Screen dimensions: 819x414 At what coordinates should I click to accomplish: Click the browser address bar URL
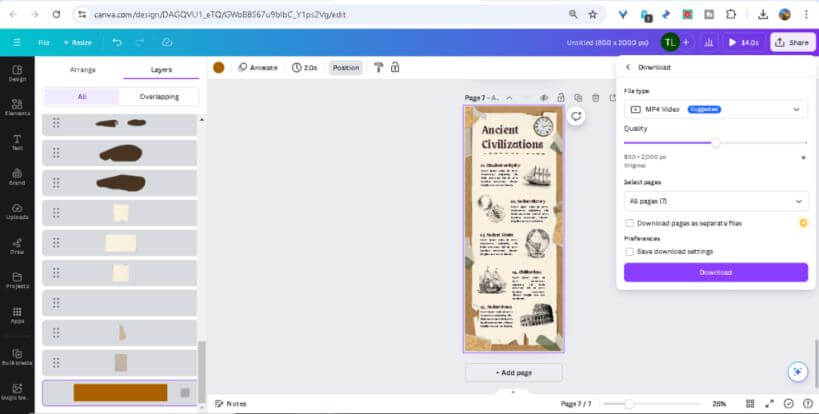(x=219, y=15)
